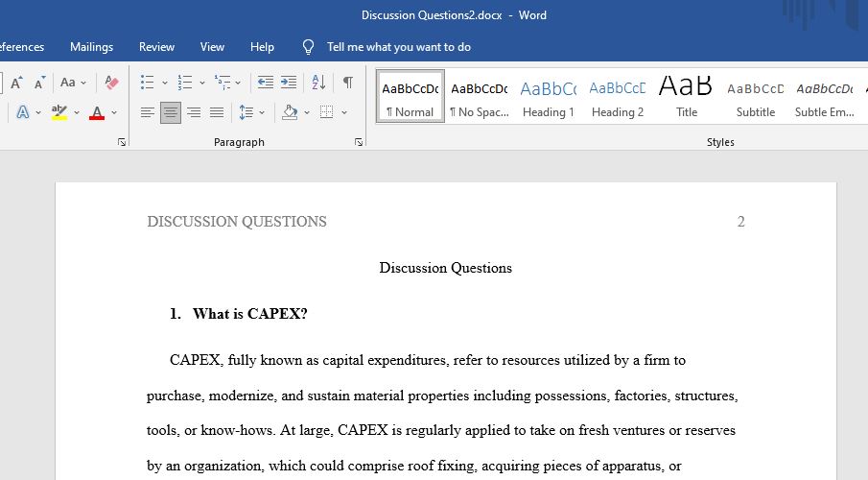This screenshot has width=868, height=480.
Task: Apply the Normal style
Action: coord(411,96)
